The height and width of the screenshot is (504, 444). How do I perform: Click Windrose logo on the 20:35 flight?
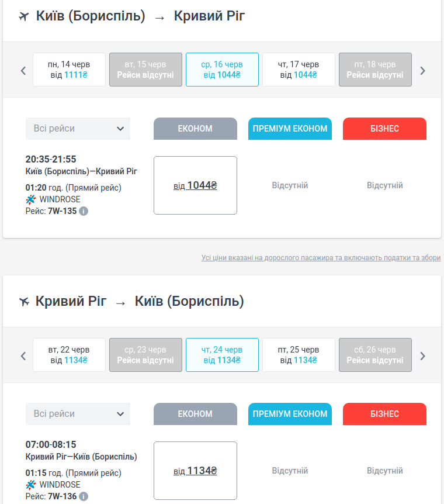pyautogui.click(x=31, y=199)
